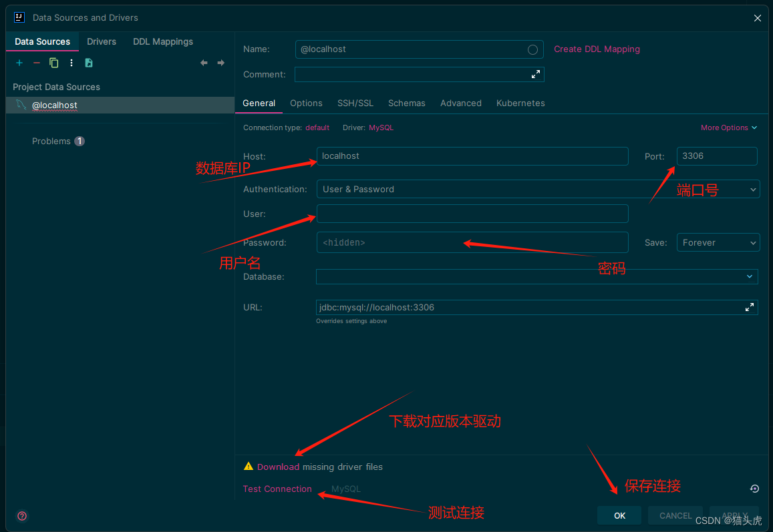This screenshot has height=532, width=773.
Task: Open the Problems entry in the sidebar
Action: 58,142
